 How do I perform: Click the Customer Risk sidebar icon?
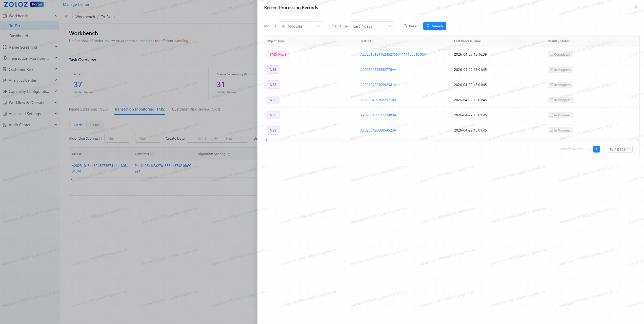click(5, 69)
